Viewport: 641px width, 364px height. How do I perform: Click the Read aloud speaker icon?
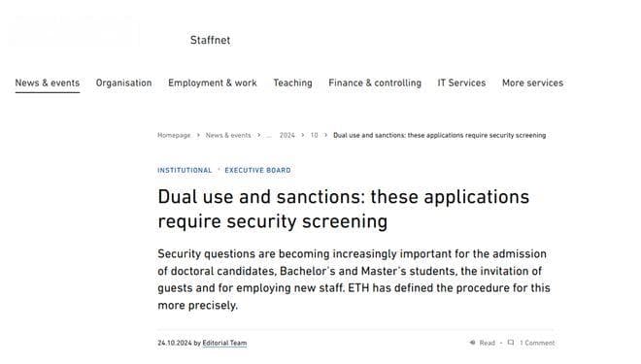point(473,343)
